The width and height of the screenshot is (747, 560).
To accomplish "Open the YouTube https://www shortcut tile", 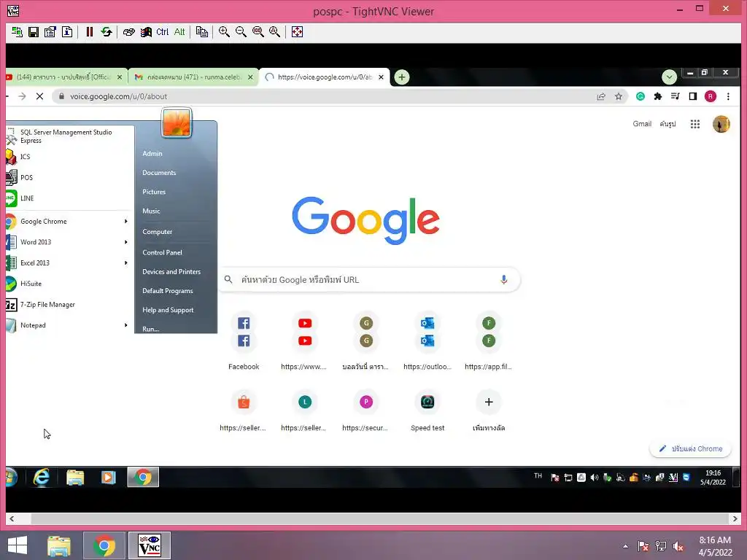I will pyautogui.click(x=305, y=341).
